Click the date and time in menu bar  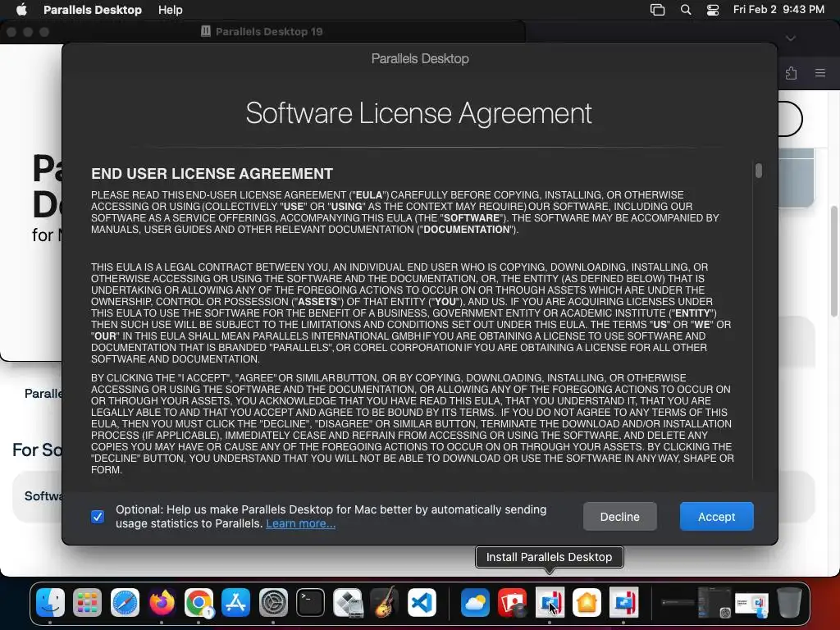778,10
